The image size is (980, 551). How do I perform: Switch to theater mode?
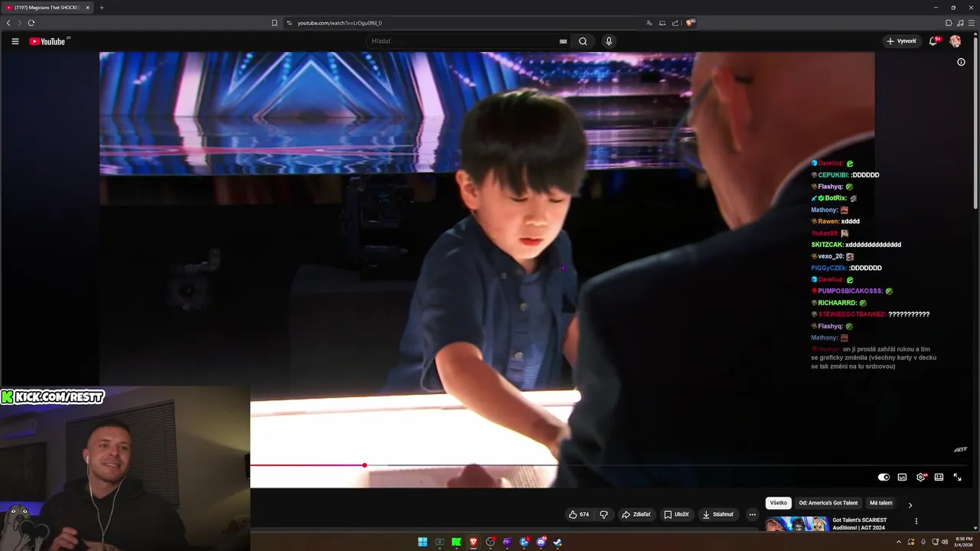point(939,478)
